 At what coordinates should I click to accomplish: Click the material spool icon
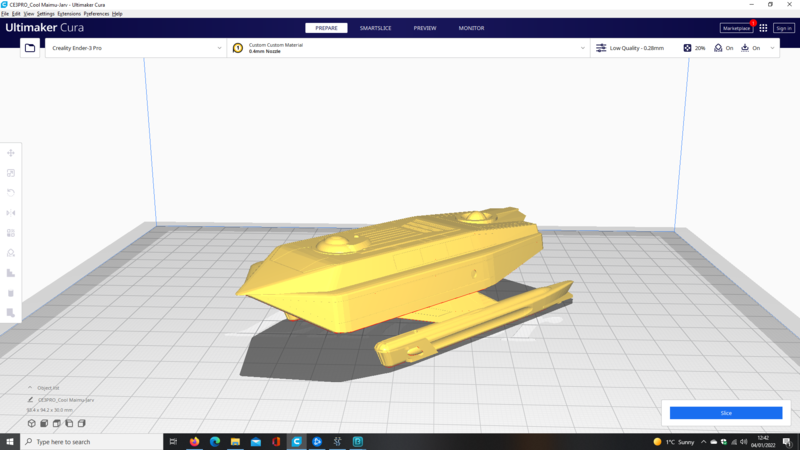point(238,48)
